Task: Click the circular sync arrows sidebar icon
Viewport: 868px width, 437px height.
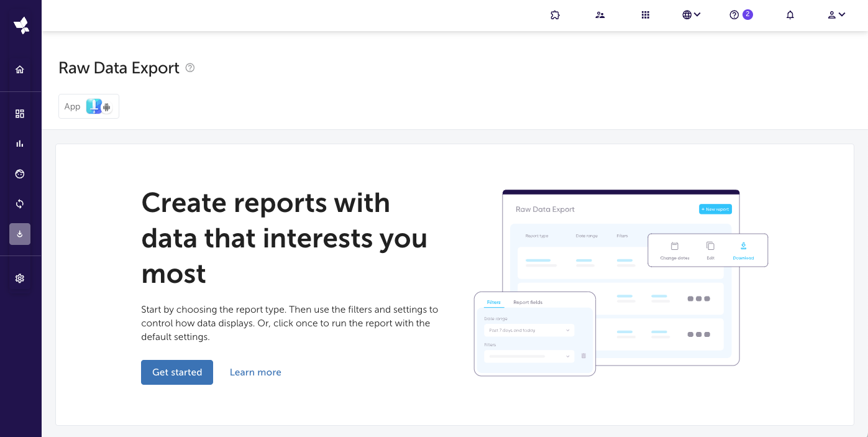Action: 20,204
